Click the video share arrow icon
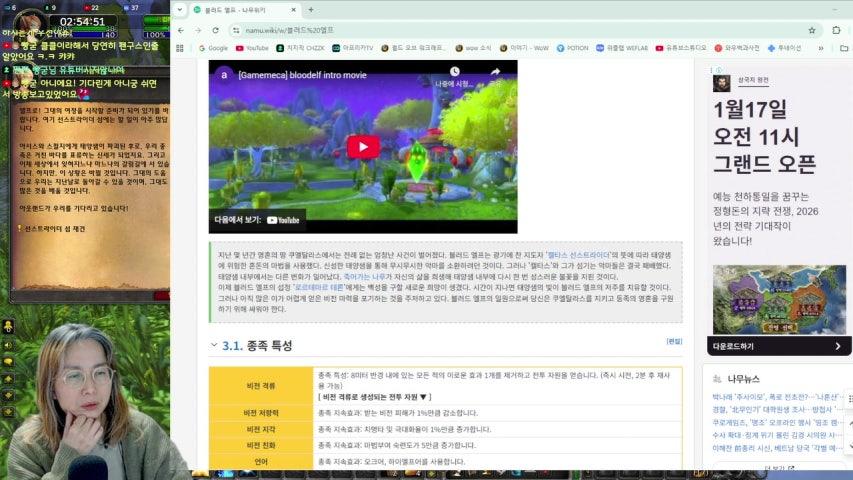The image size is (853, 480). point(495,74)
